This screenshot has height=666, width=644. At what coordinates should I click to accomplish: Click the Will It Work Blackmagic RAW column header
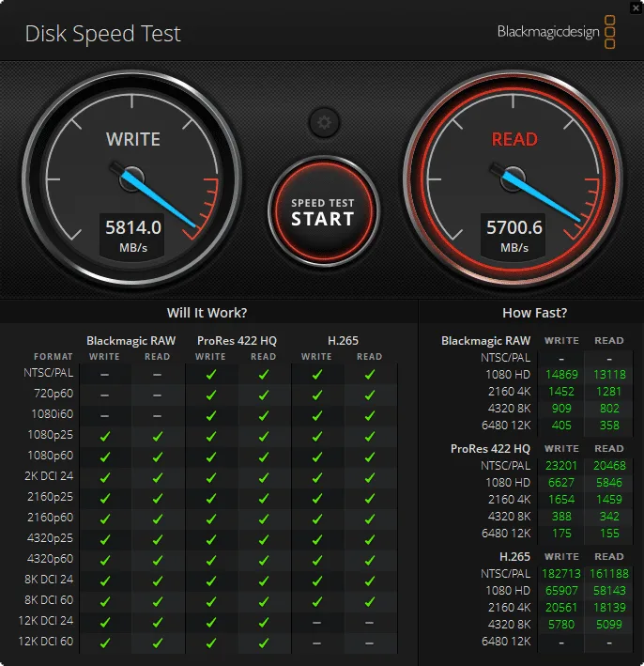(x=130, y=341)
